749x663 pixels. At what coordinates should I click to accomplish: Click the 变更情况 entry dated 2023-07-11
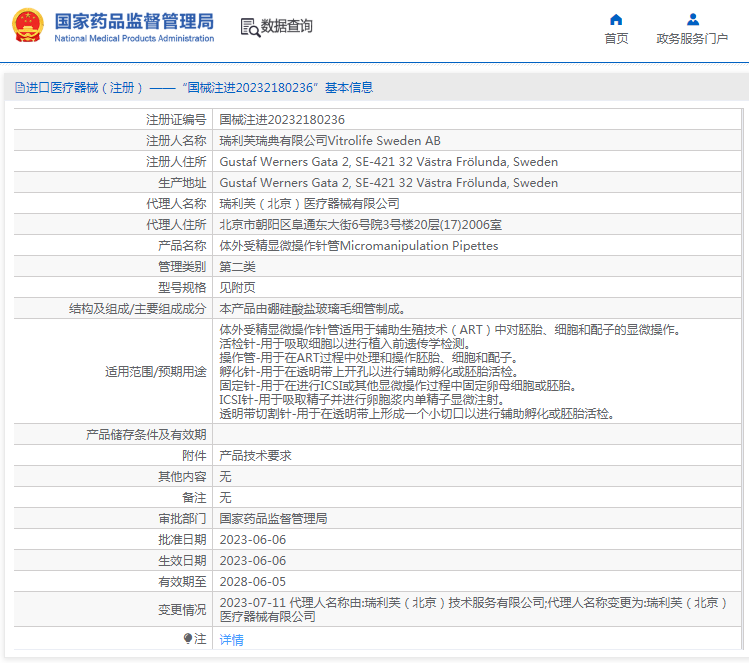tap(473, 610)
